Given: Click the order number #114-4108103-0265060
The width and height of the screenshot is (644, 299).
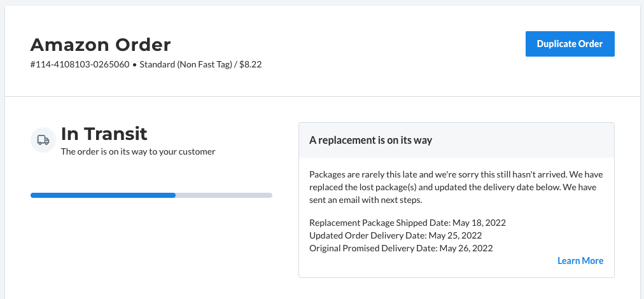Looking at the screenshot, I should (80, 64).
